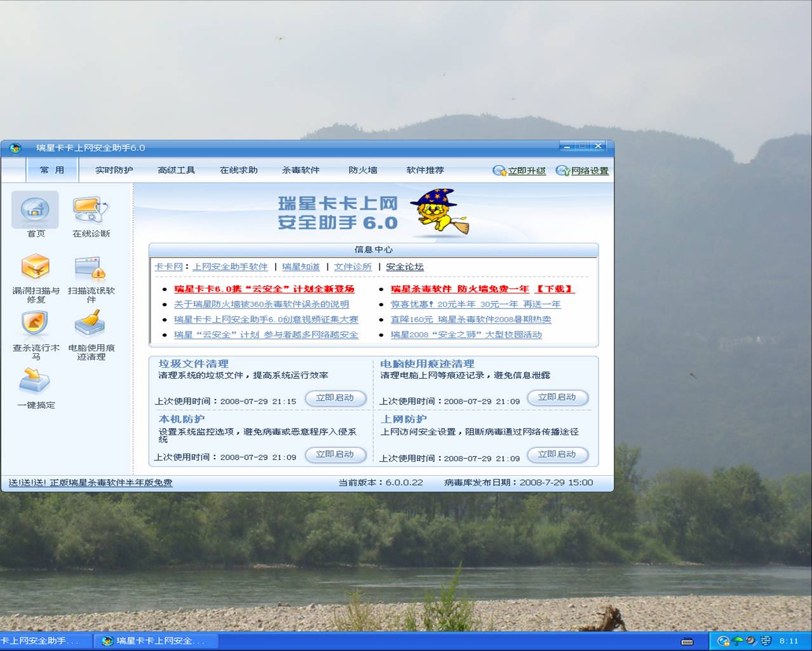Select the 防火墙 tab
This screenshot has height=651, width=812.
[x=363, y=170]
